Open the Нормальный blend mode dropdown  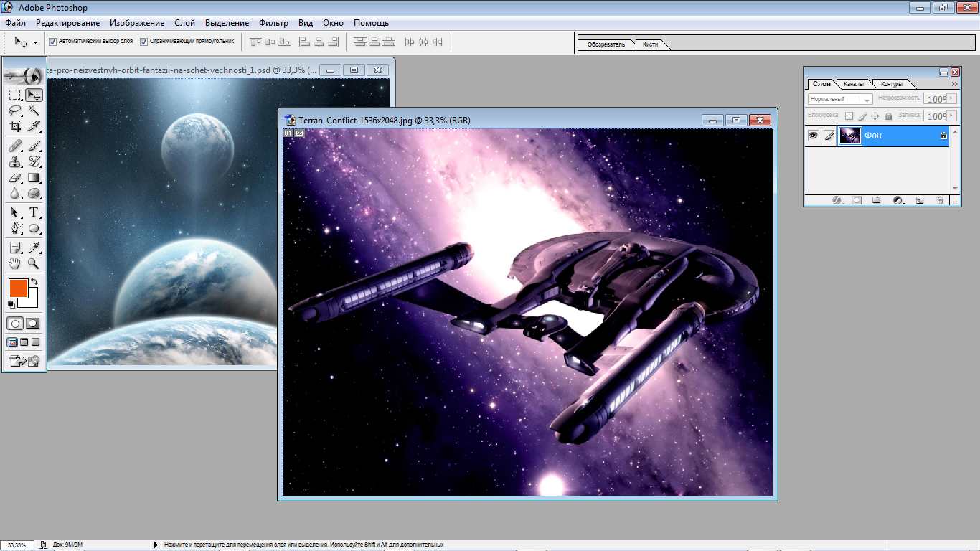click(840, 99)
